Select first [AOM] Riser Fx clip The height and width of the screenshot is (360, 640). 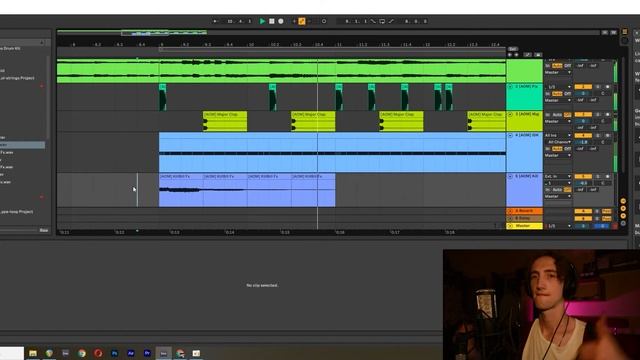pos(181,190)
